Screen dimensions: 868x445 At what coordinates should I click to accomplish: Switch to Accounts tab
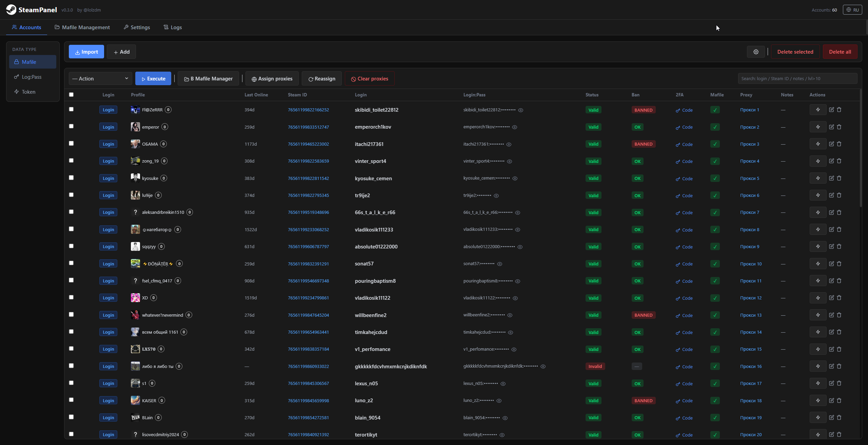(26, 27)
